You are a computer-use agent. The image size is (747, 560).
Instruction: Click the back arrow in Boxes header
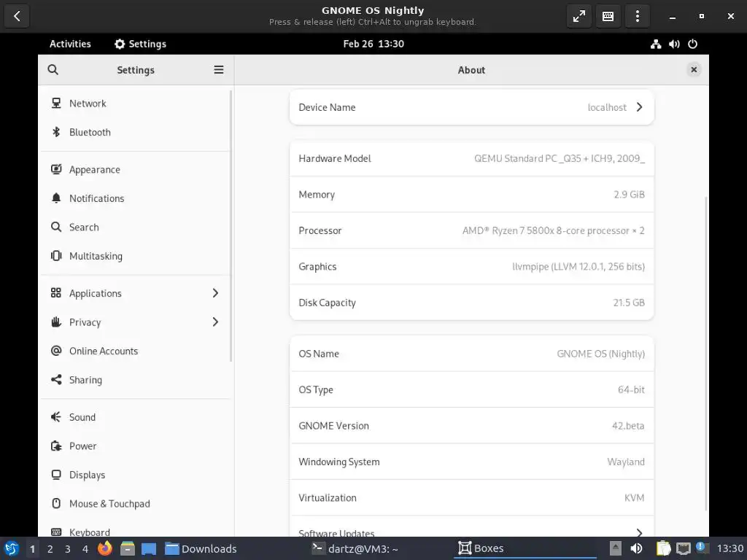(x=17, y=16)
